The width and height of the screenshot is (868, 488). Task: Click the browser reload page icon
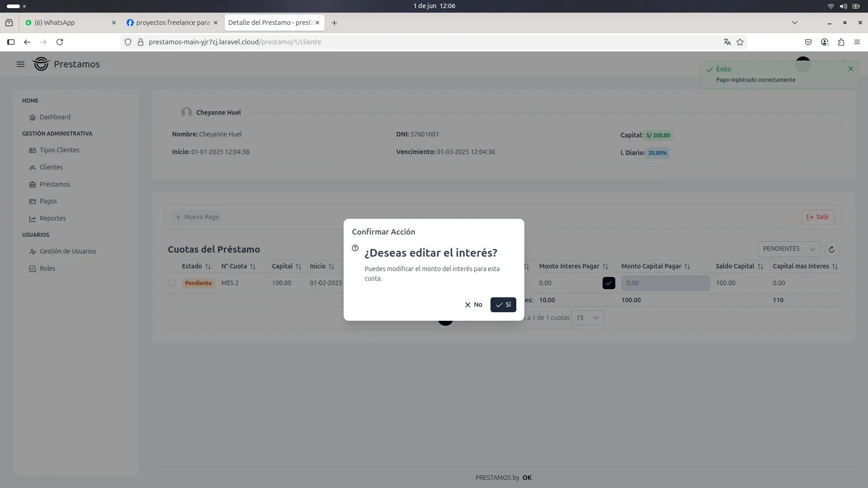(60, 42)
